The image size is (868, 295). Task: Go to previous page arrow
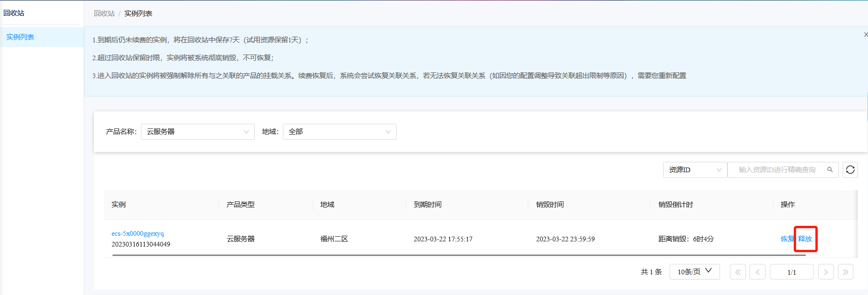[x=758, y=272]
